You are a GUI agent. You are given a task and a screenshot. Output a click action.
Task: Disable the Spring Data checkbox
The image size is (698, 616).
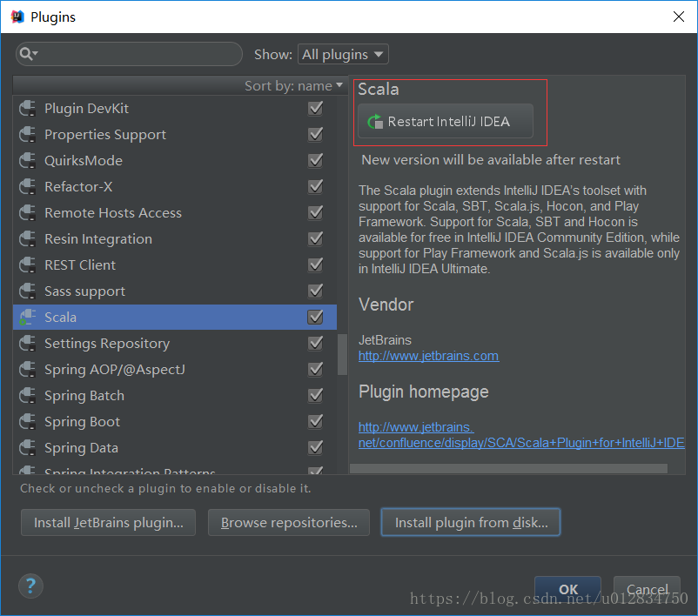(x=315, y=448)
